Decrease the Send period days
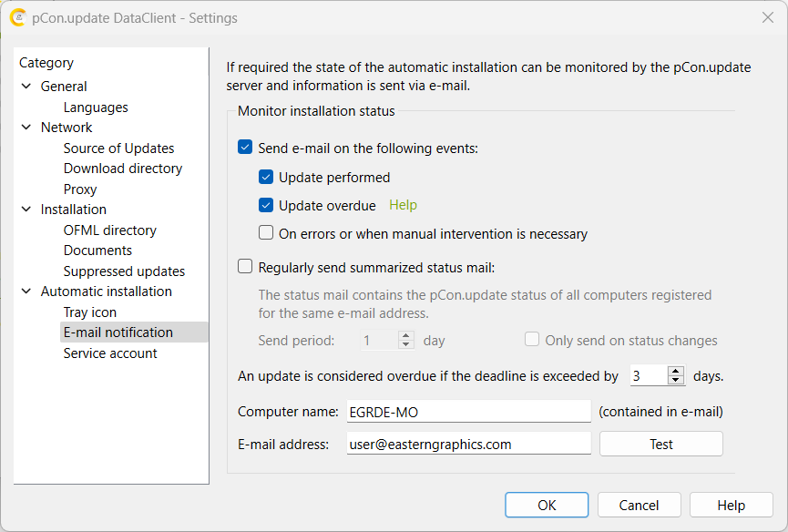The width and height of the screenshot is (788, 532). pyautogui.click(x=406, y=345)
